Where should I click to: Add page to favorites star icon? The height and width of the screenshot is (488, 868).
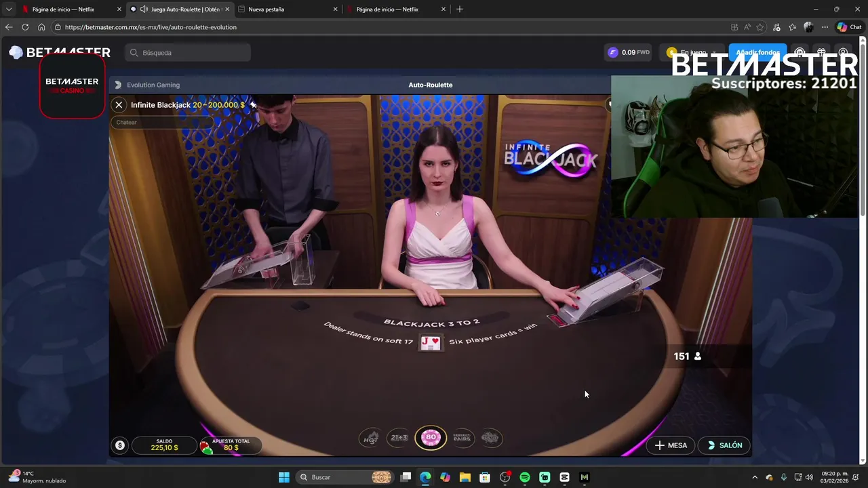[x=760, y=27]
